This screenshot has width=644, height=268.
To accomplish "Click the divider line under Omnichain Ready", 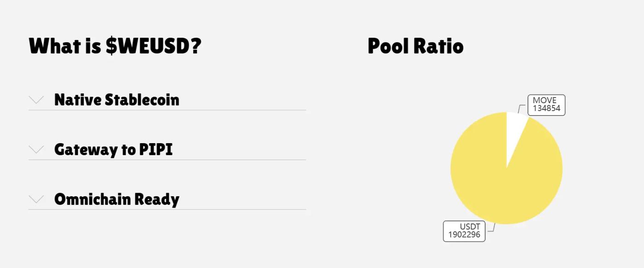I will tap(167, 210).
